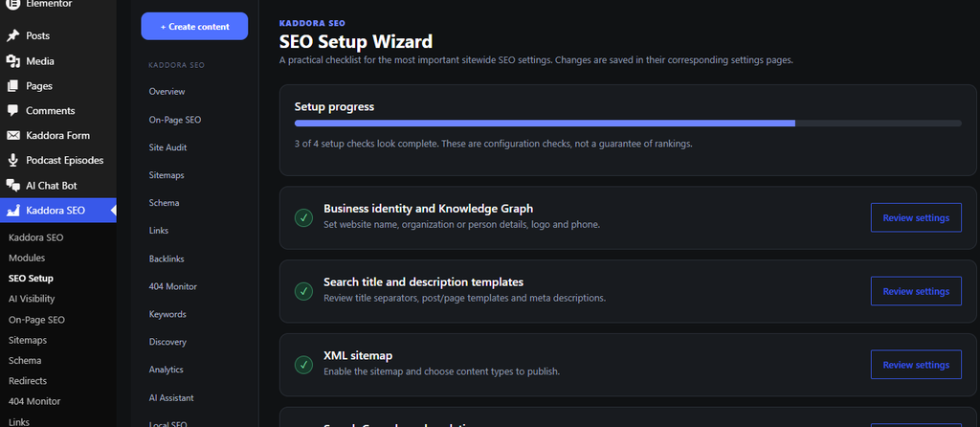
Task: Click the AI Chat Bot icon
Action: tap(13, 186)
